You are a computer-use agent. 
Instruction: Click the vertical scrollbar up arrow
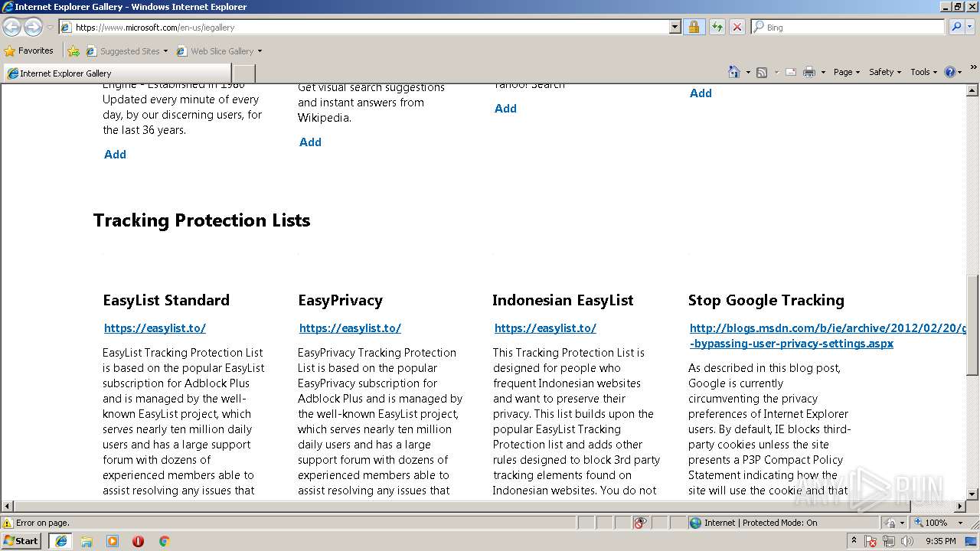pyautogui.click(x=972, y=90)
